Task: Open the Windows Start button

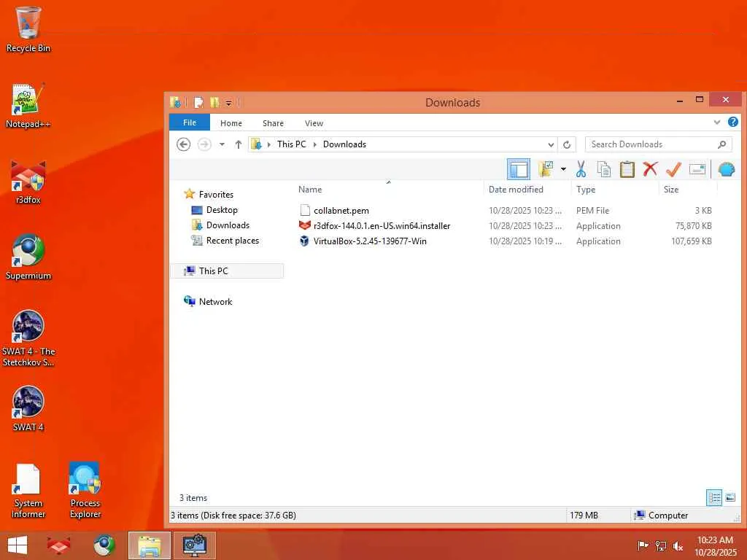Action: tap(18, 545)
